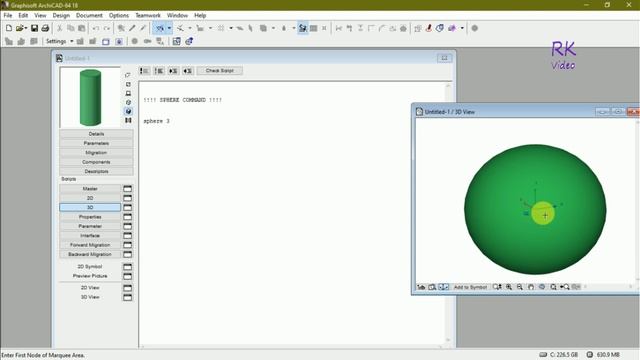The height and width of the screenshot is (360, 640).
Task: Expand the dropdown after the purple toolbar icon
Action: [x=462, y=28]
